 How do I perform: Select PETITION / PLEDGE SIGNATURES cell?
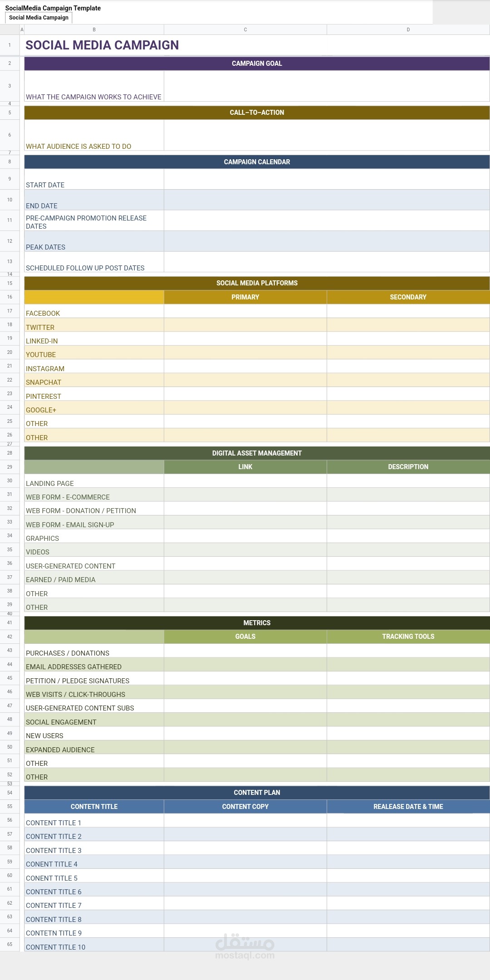[94, 678]
